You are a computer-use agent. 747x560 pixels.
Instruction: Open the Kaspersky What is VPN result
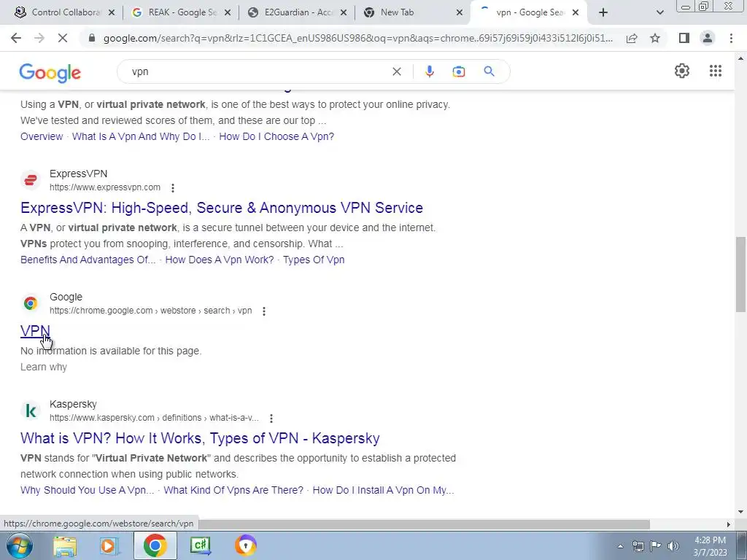(x=200, y=438)
